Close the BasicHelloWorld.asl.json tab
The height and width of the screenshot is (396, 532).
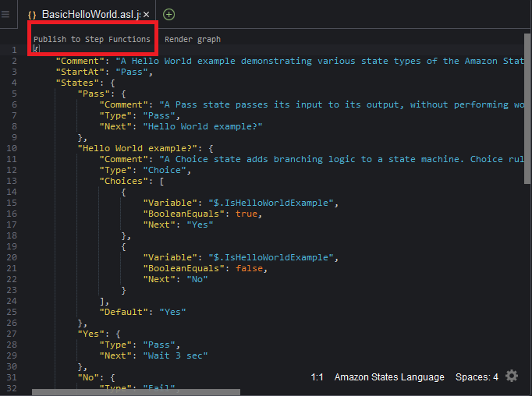point(147,15)
